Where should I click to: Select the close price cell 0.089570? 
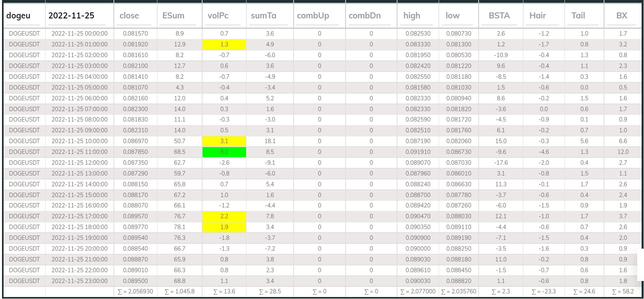[135, 216]
